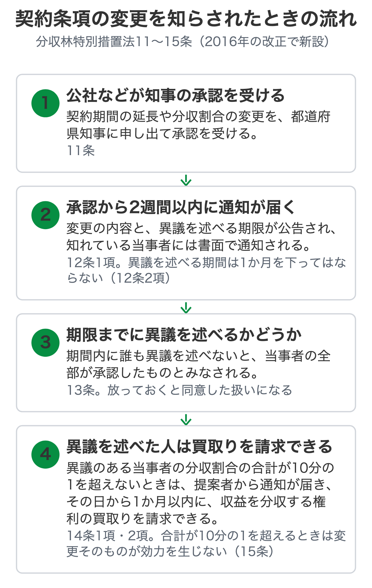The image size is (372, 588).
Task: Click the 14条1項・2項 note in step 4
Action: (206, 543)
